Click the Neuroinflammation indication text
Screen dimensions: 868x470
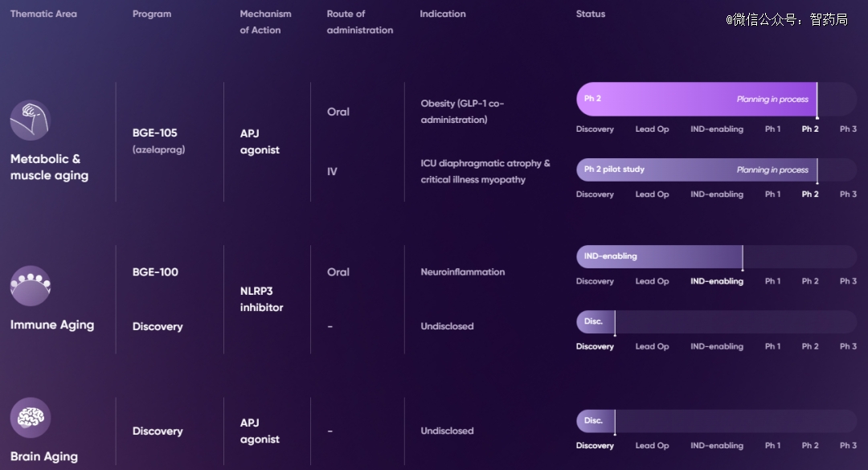pyautogui.click(x=462, y=272)
